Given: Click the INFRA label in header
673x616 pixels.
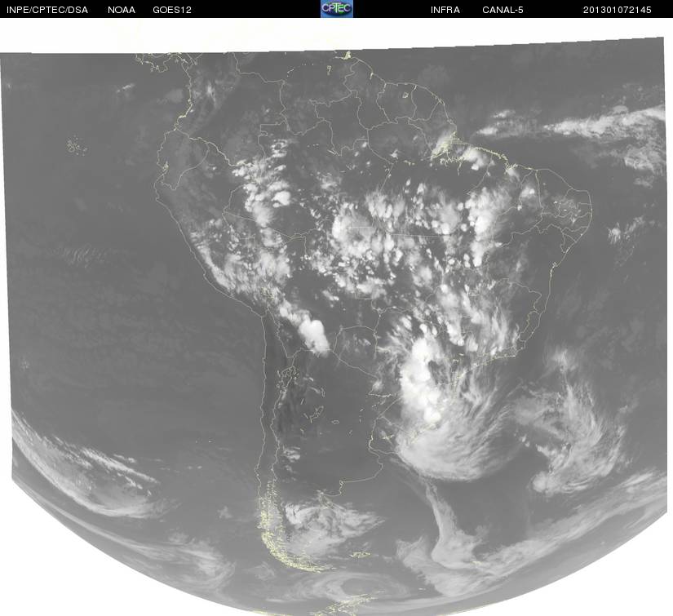Looking at the screenshot, I should 445,10.
